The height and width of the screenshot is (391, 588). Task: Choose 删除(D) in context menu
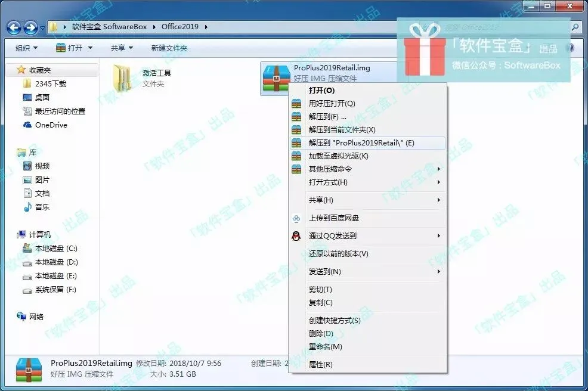coord(368,334)
